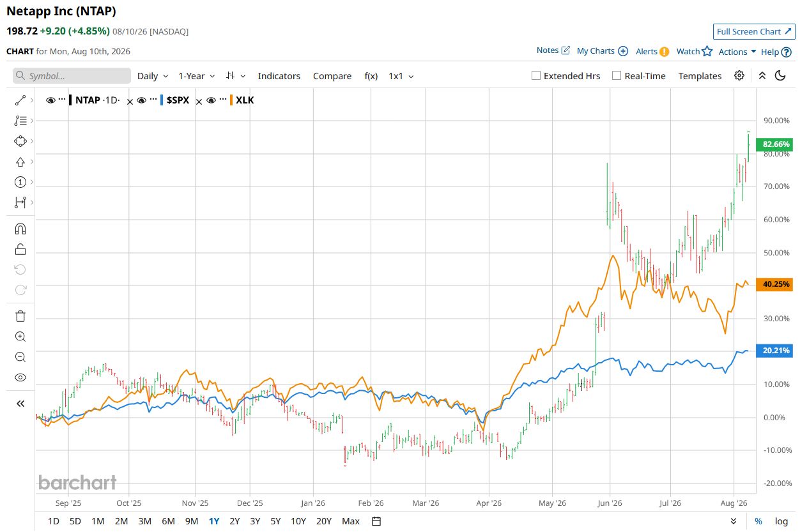Expand the bottom panel with double down arrow
Screen dimensions: 800x532
(x=734, y=521)
